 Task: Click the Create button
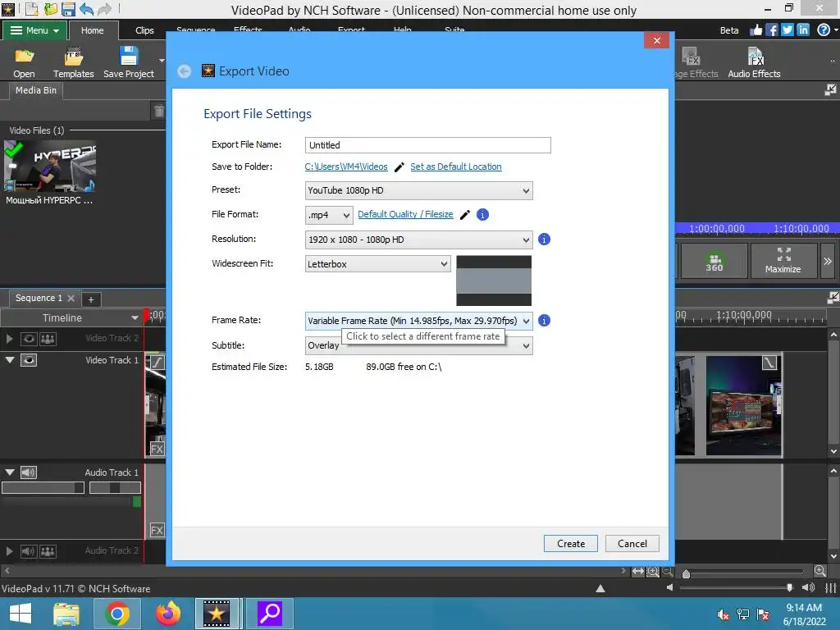click(x=571, y=544)
